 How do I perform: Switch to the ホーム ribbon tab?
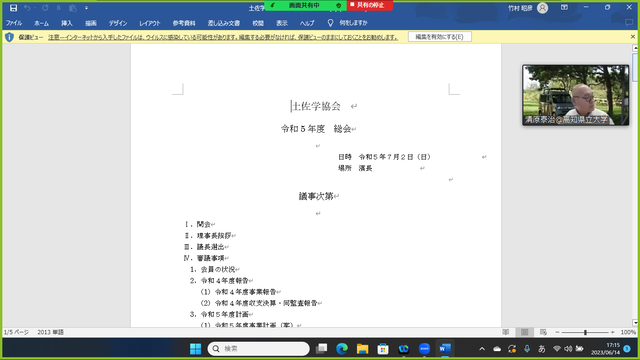[x=41, y=23]
